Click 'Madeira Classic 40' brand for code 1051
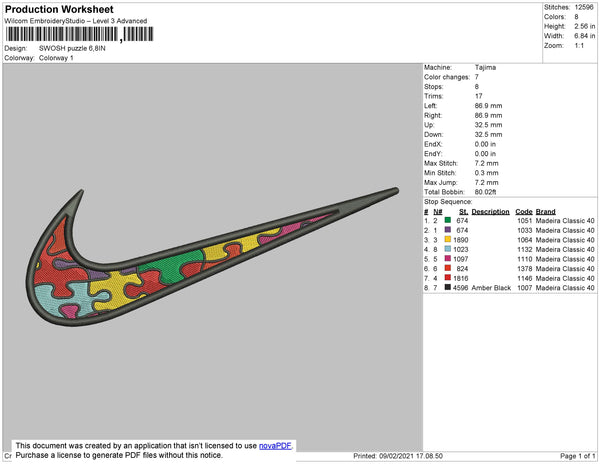This screenshot has width=600, height=464. pyautogui.click(x=565, y=221)
